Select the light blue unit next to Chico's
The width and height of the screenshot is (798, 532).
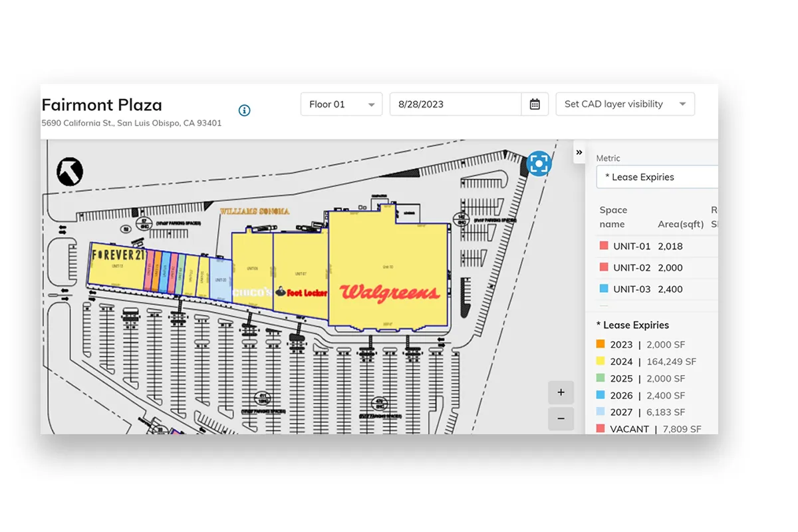click(x=220, y=279)
